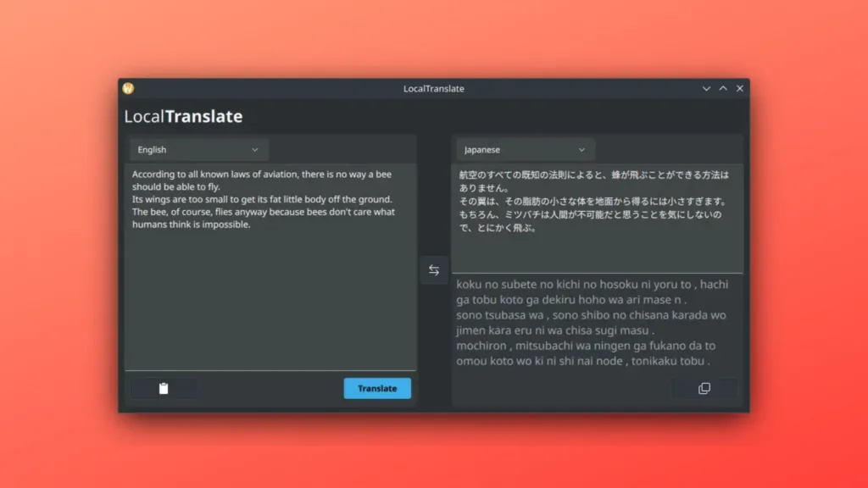Copy the translated text to clipboard
This screenshot has width=868, height=488.
click(x=704, y=388)
